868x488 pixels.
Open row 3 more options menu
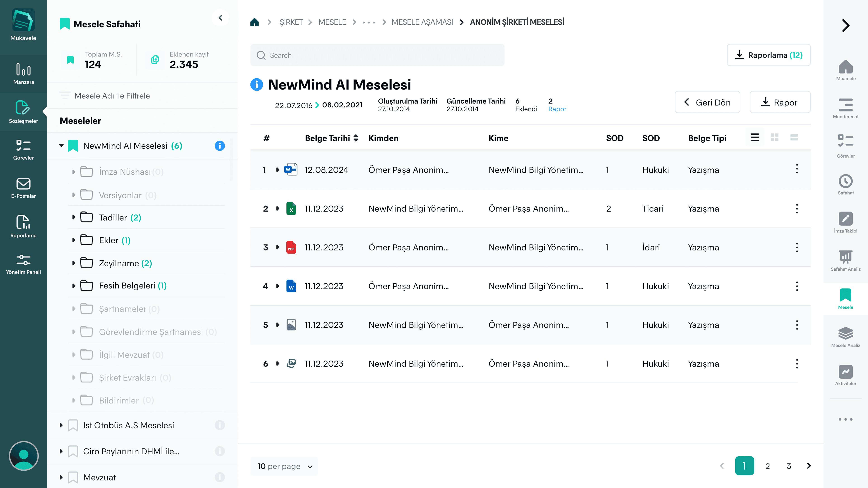[797, 247]
